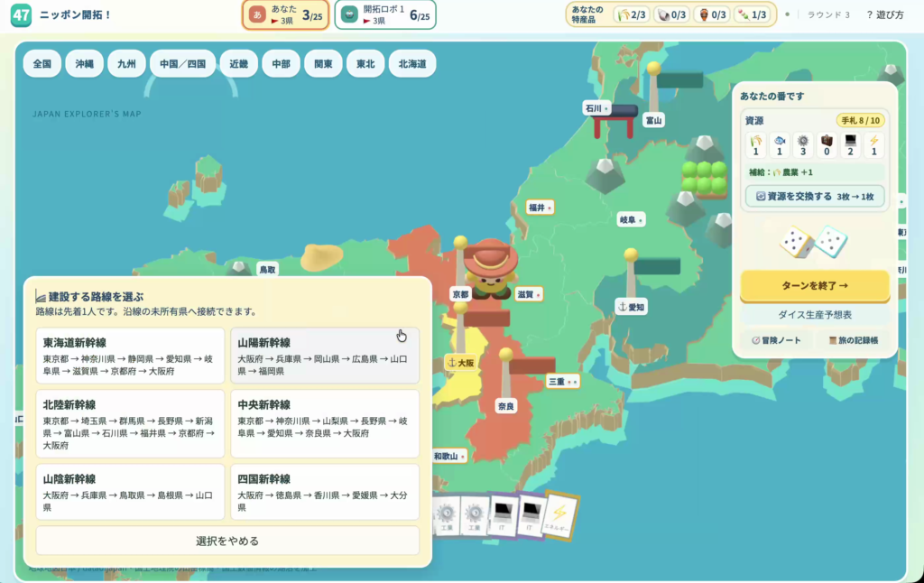
Task: Open the ダイス生産予想表 table
Action: click(x=815, y=315)
